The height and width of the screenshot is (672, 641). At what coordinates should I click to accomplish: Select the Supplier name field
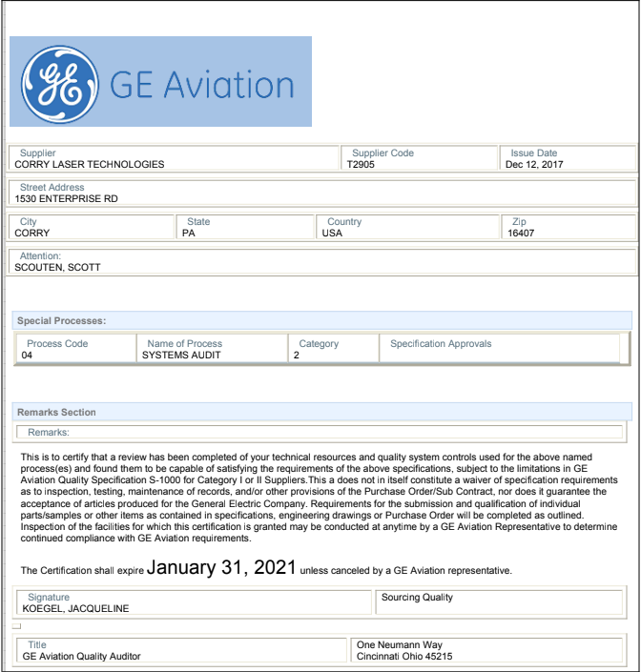pyautogui.click(x=175, y=159)
